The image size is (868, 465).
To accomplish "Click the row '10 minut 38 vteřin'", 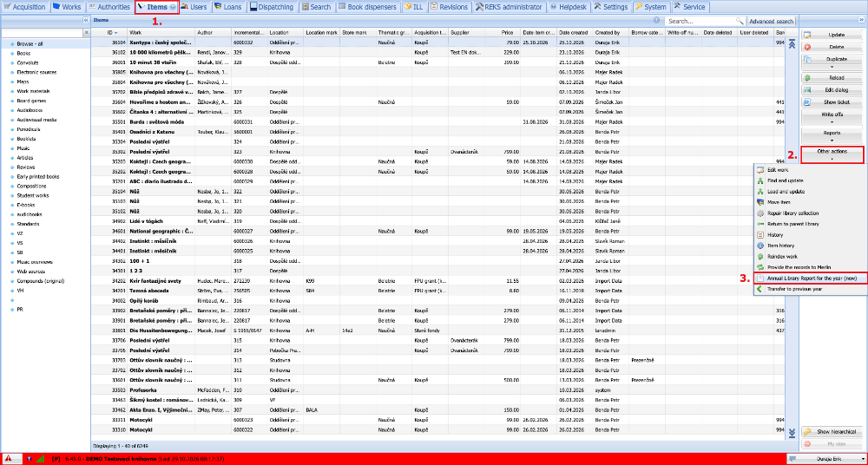I will pyautogui.click(x=437, y=62).
